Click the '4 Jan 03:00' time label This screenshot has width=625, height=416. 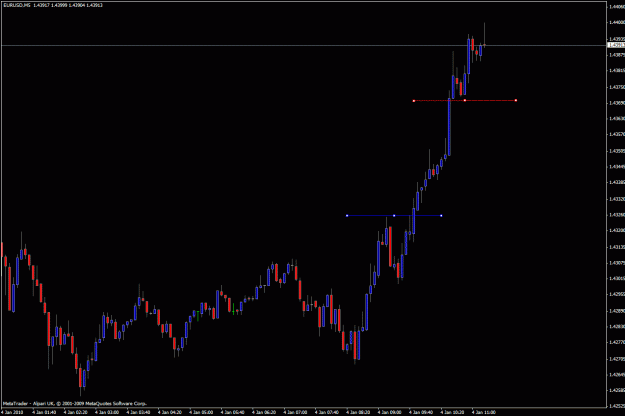(x=108, y=412)
